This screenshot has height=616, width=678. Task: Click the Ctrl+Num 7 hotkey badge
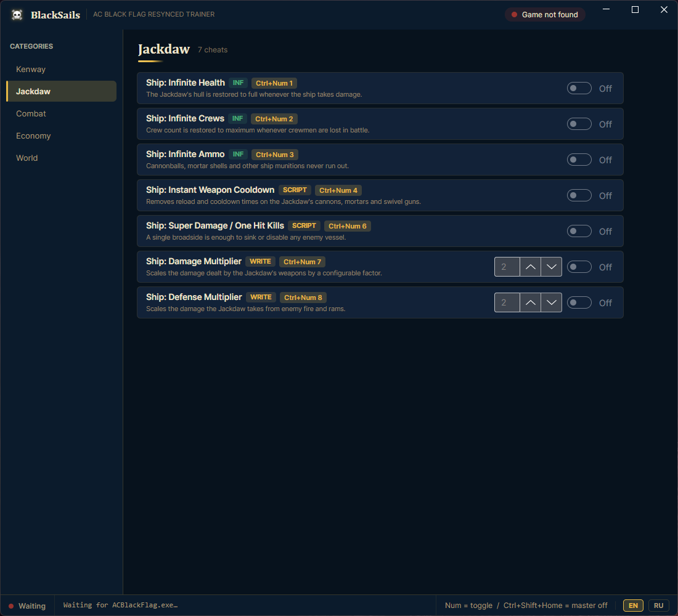pyautogui.click(x=302, y=262)
